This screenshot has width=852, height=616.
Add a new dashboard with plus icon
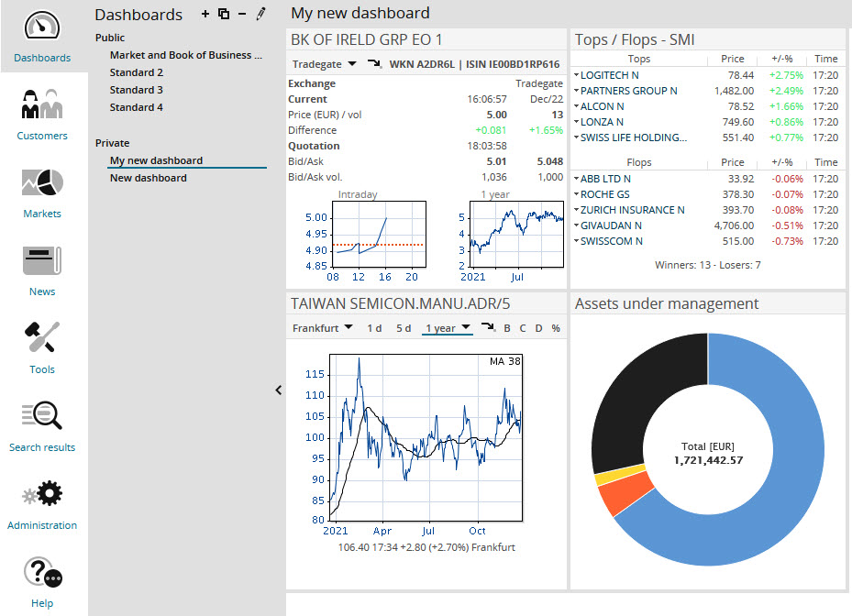[205, 14]
